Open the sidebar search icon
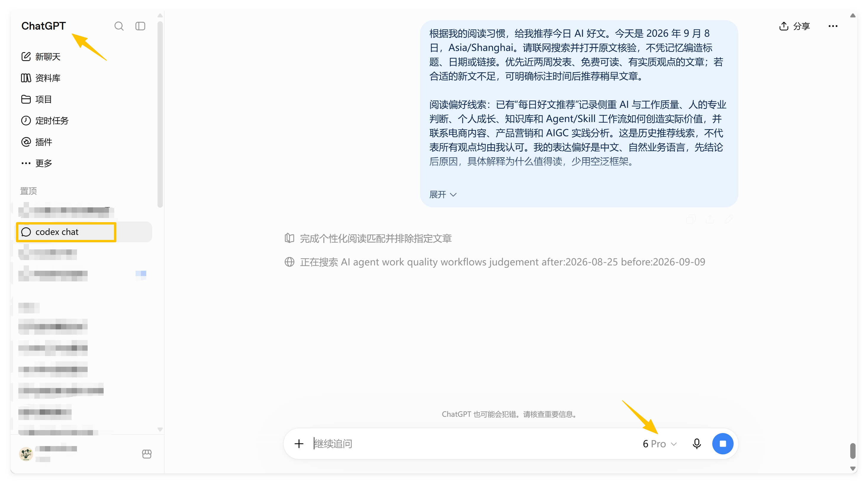 tap(119, 26)
